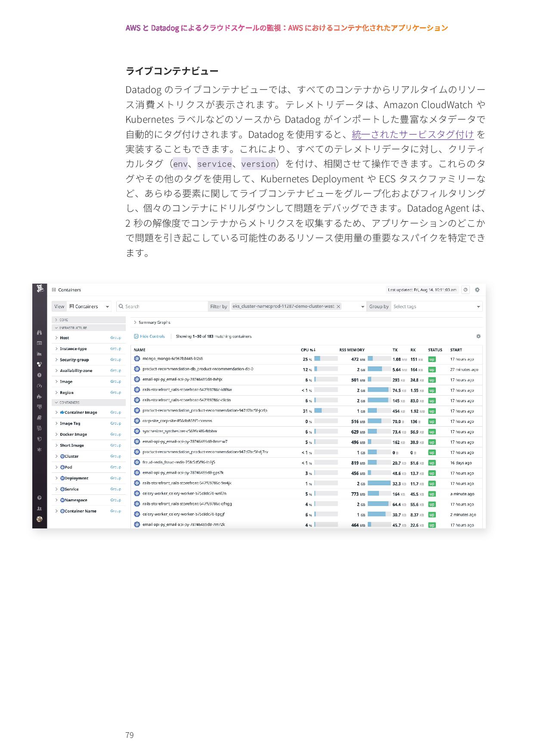Click the clock icon beside Last updated
The width and height of the screenshot is (534, 756).
(x=466, y=290)
